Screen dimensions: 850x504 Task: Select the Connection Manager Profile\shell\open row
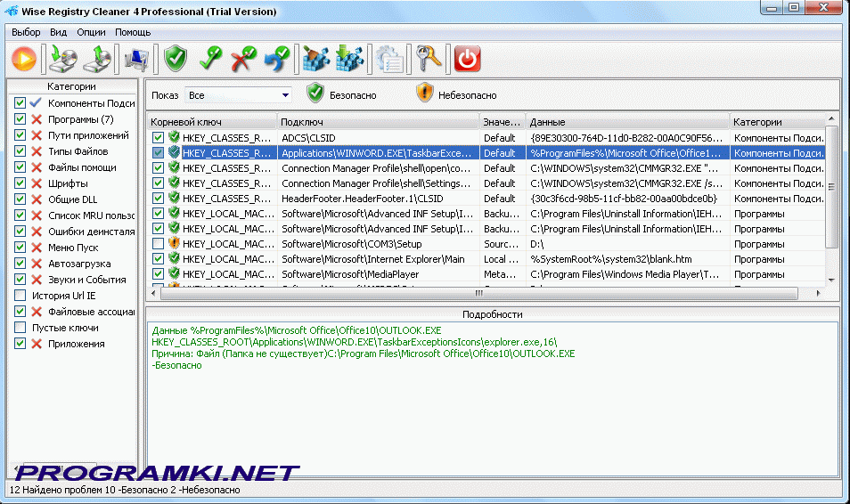(x=486, y=168)
